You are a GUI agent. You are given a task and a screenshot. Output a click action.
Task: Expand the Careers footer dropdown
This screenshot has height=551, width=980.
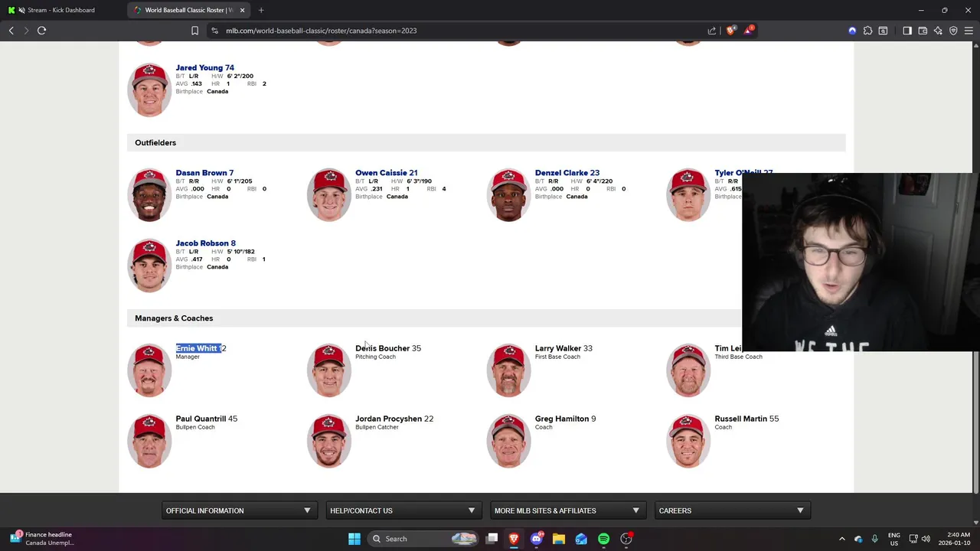click(731, 510)
